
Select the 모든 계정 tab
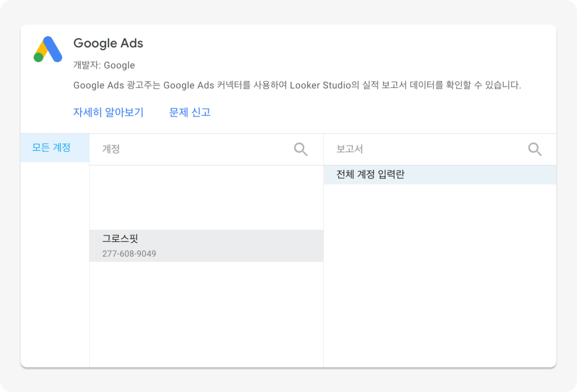click(x=55, y=148)
